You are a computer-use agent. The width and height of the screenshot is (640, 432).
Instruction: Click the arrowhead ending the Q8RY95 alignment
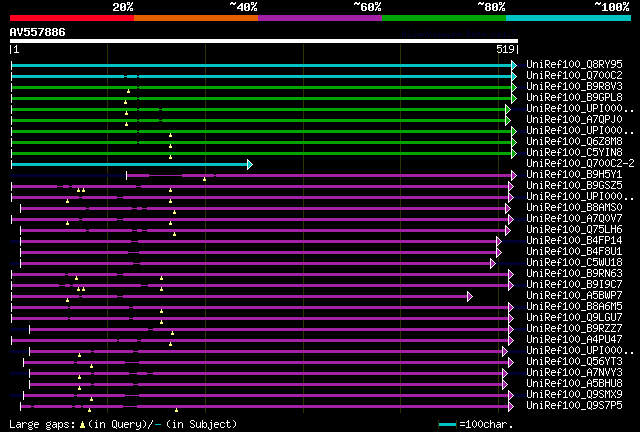514,65
